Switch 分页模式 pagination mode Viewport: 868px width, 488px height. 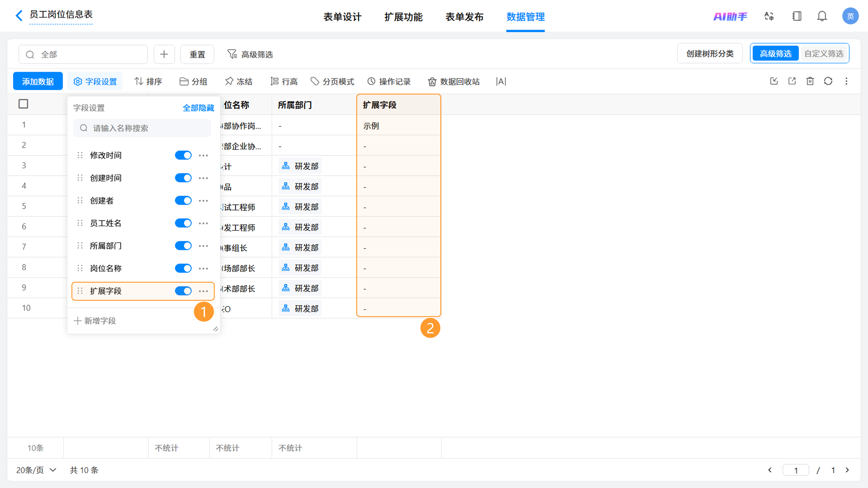click(x=332, y=81)
